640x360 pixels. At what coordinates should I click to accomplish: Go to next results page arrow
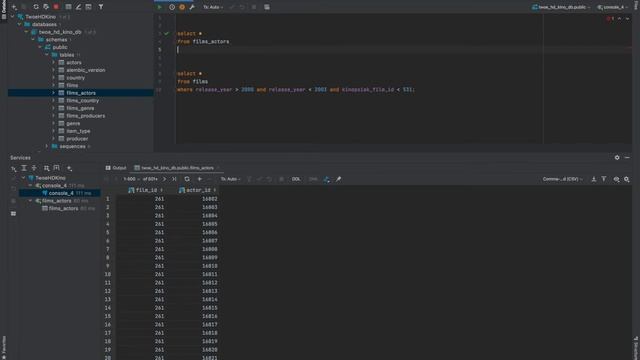point(164,179)
